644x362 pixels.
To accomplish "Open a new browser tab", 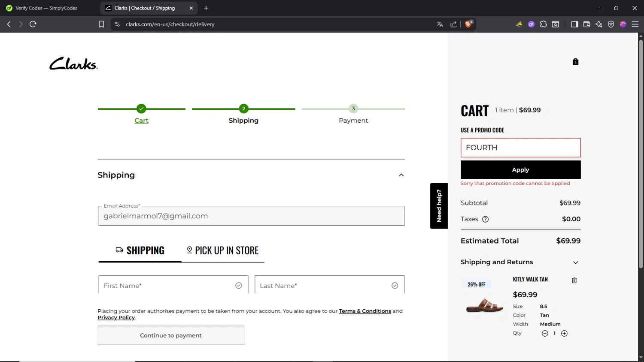I will pyautogui.click(x=206, y=8).
